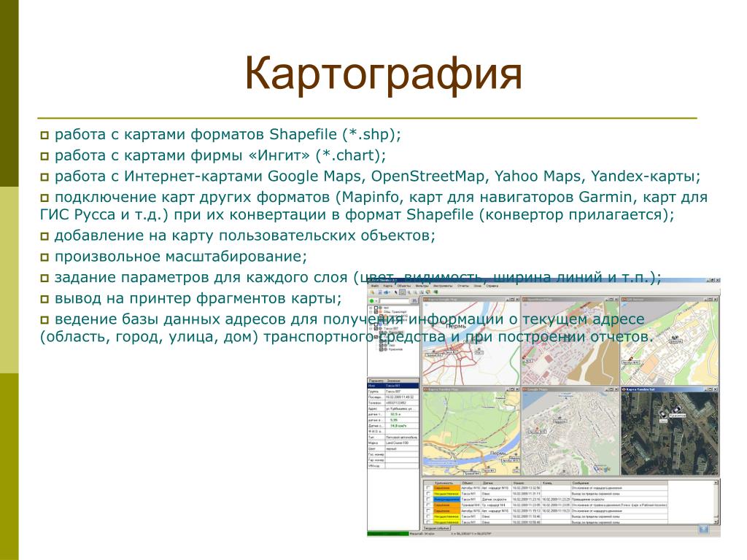
Task: Click the blue toolbar icon with dropdown arrow
Action: pos(387,292)
